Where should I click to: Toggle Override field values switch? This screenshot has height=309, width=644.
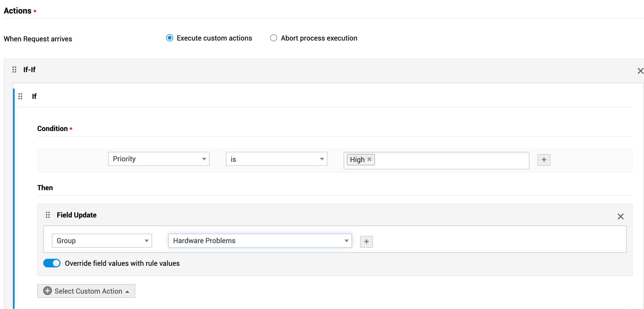click(52, 263)
